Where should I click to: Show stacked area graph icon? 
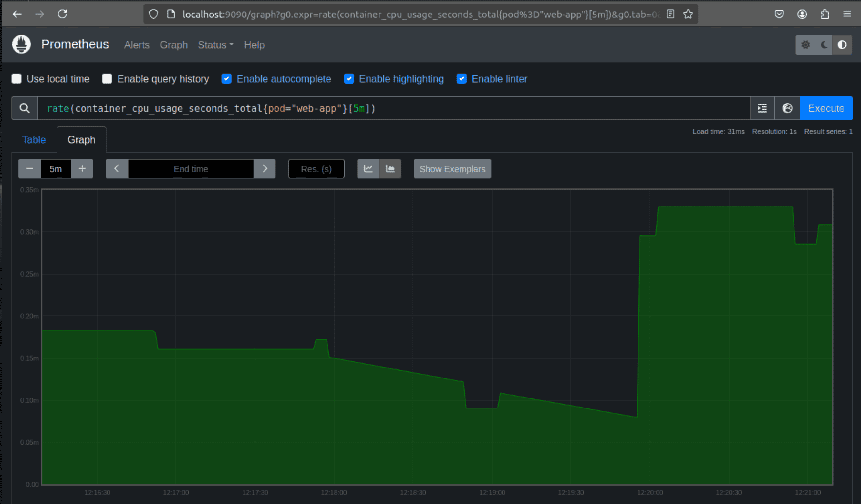point(390,169)
